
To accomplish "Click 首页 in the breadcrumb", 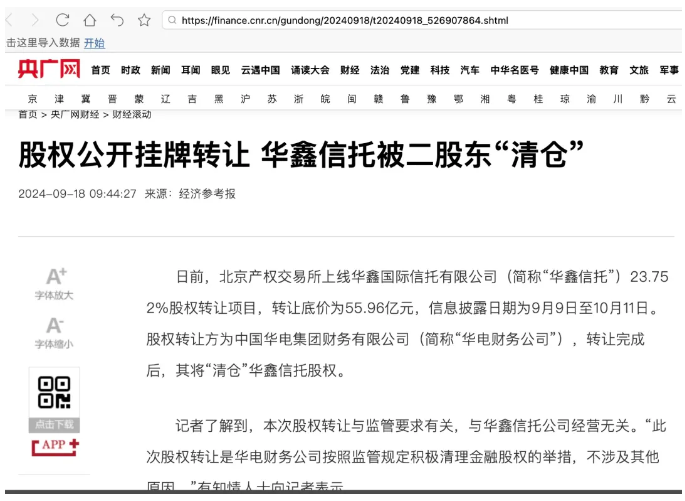I will pos(28,114).
